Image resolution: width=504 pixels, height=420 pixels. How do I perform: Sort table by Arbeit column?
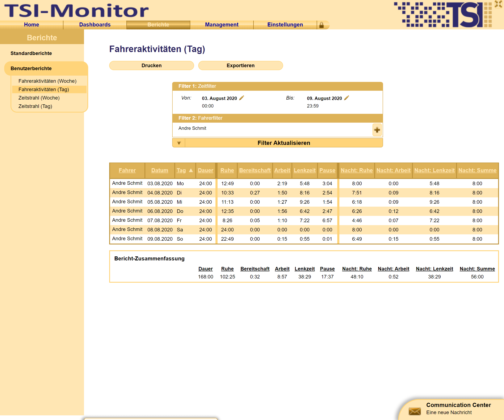[x=282, y=170]
